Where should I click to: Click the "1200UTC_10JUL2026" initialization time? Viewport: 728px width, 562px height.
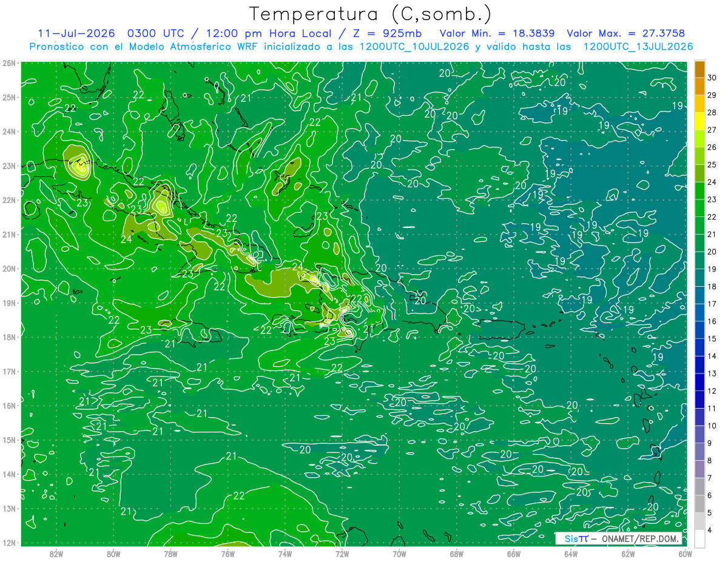coord(414,47)
